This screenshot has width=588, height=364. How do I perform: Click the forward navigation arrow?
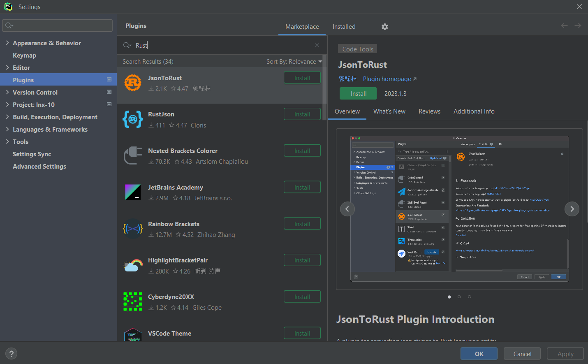[578, 26]
